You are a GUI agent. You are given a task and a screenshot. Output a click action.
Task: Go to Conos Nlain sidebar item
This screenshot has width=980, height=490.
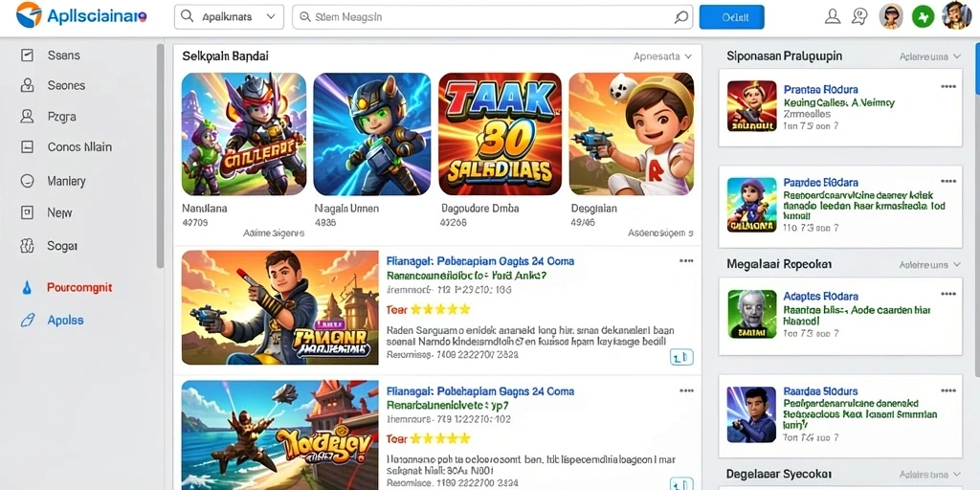pos(79,146)
